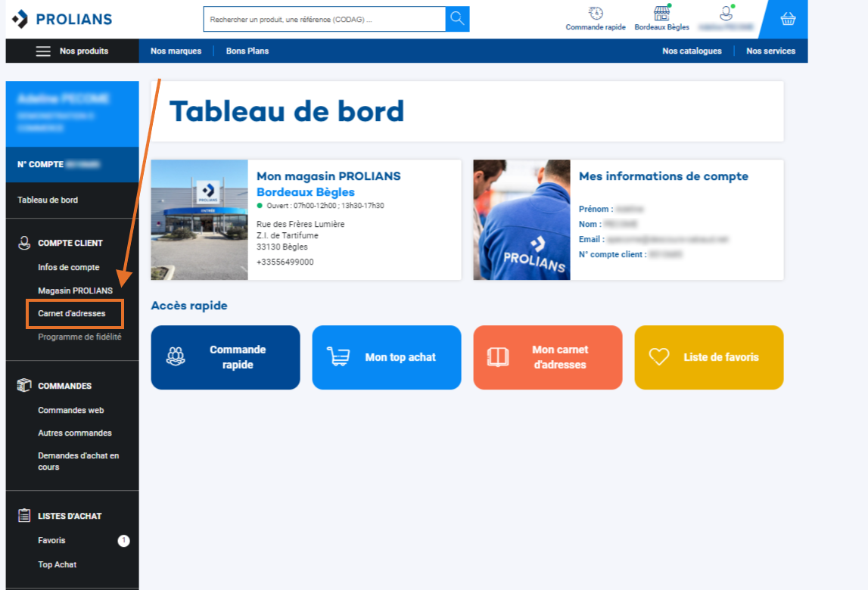Click the heart icon on Liste de favoris
Viewport: 868px width, 590px height.
(x=658, y=357)
